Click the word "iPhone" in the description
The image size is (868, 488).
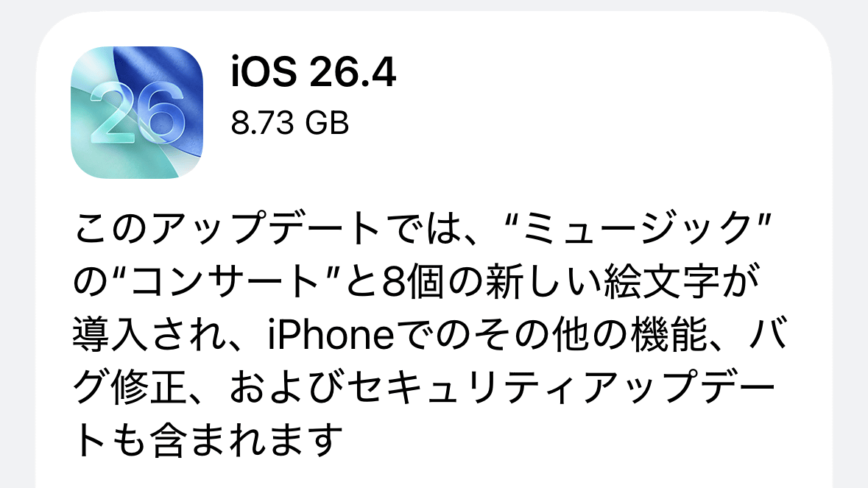(331, 335)
